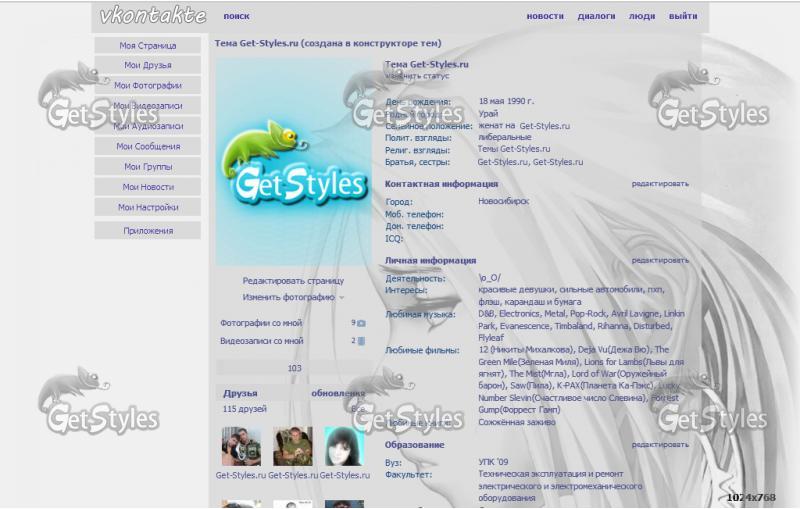This screenshot has height=509, width=800.
Task: Open Видеозаписи со мной
Action: (x=261, y=341)
